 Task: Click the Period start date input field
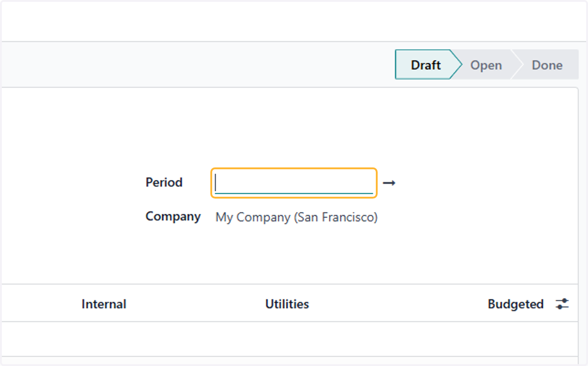tap(294, 183)
